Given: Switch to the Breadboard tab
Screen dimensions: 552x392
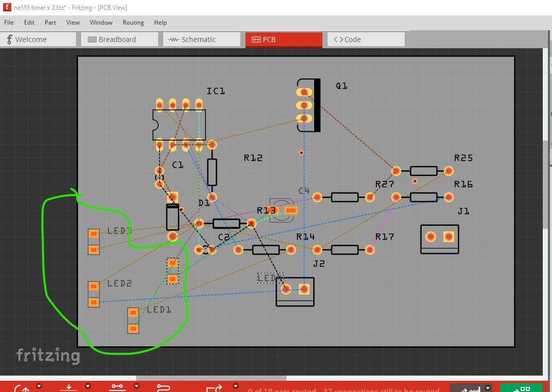Looking at the screenshot, I should tap(118, 40).
